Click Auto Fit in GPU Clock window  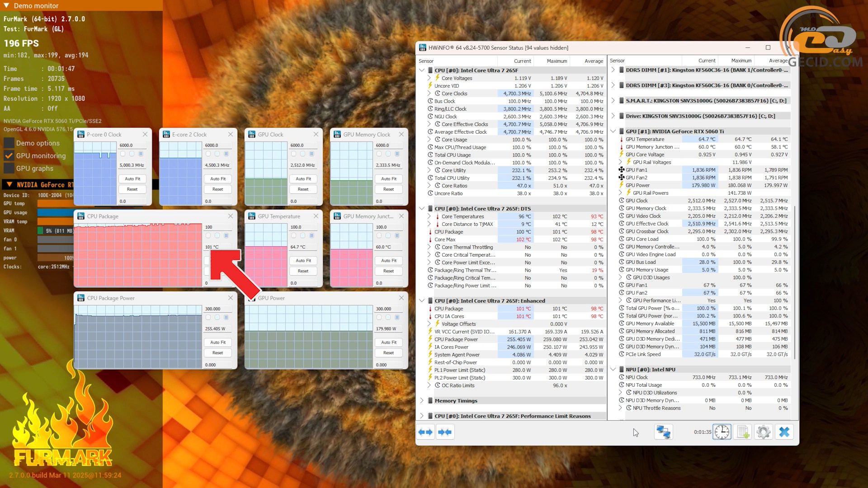coord(303,178)
